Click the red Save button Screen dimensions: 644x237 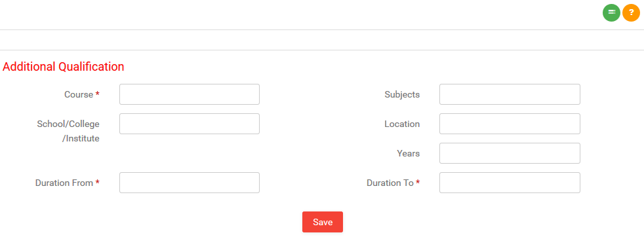click(323, 222)
